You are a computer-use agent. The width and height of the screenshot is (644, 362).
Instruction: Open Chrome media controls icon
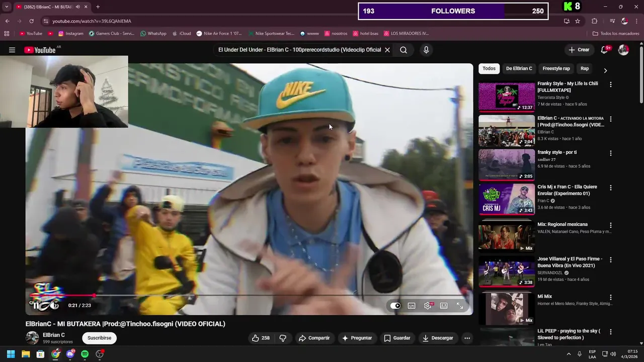(612, 21)
